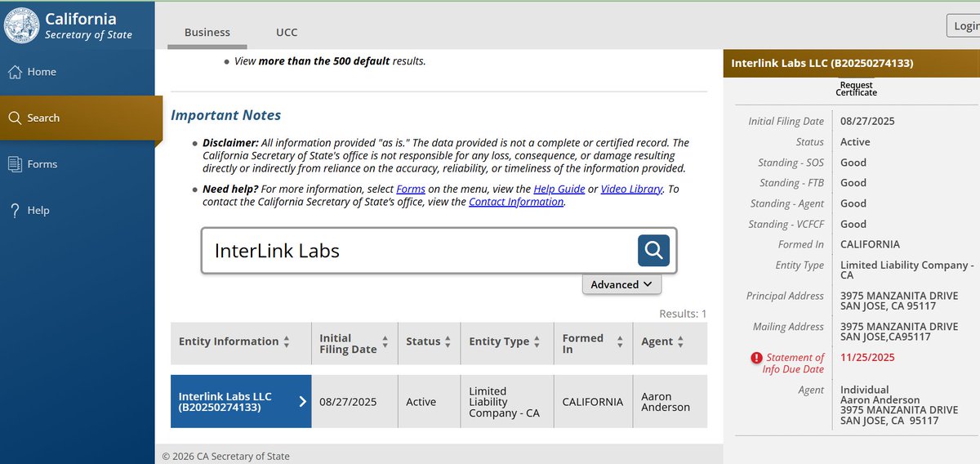The width and height of the screenshot is (980, 464).
Task: Open Home in the sidebar menu
Action: pos(77,72)
